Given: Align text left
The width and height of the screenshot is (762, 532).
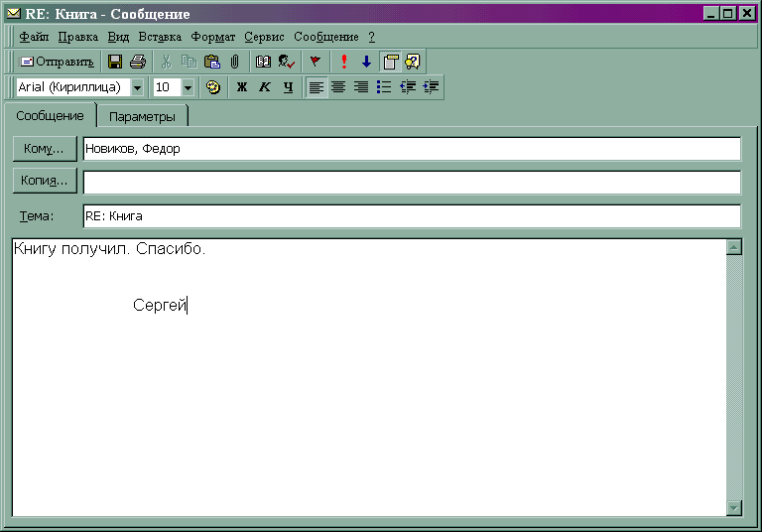Looking at the screenshot, I should 317,87.
